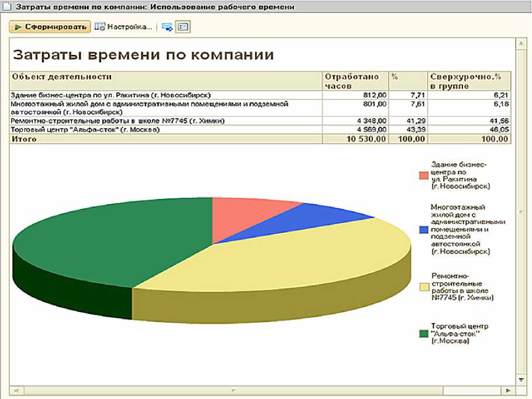This screenshot has height=399, width=532.
Task: Click the horizontal scrollbar thumb
Action: 234,390
